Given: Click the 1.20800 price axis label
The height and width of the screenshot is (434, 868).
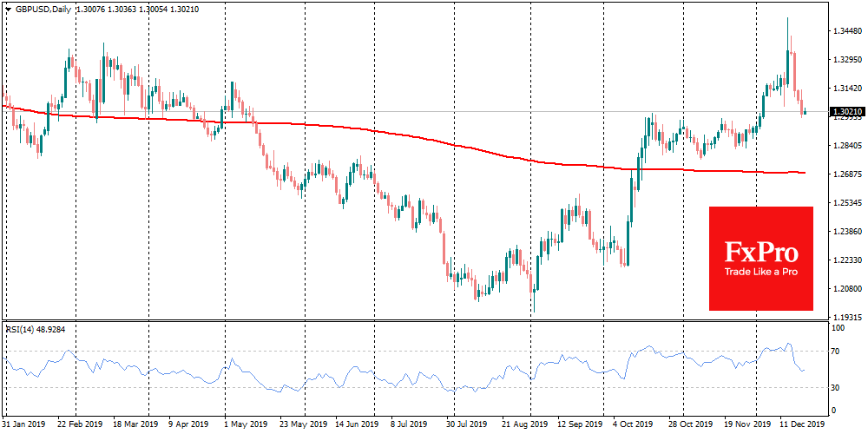Looking at the screenshot, I should [x=846, y=289].
